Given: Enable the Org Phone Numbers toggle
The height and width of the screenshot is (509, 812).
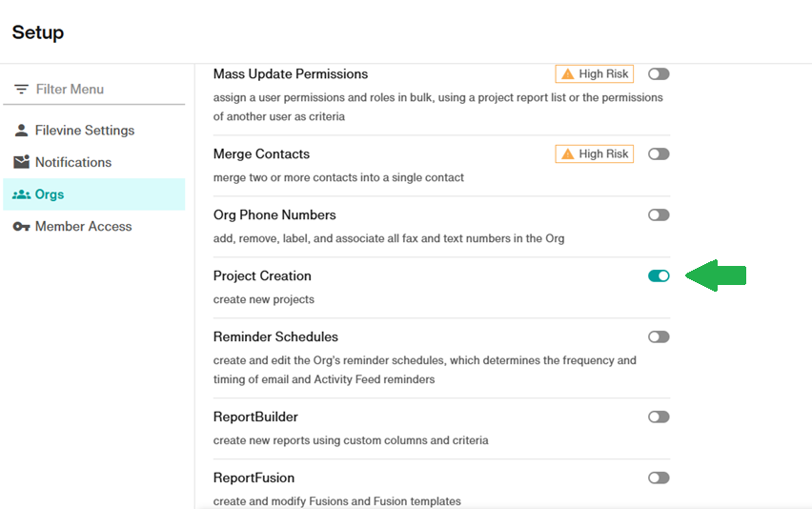Looking at the screenshot, I should coord(659,214).
